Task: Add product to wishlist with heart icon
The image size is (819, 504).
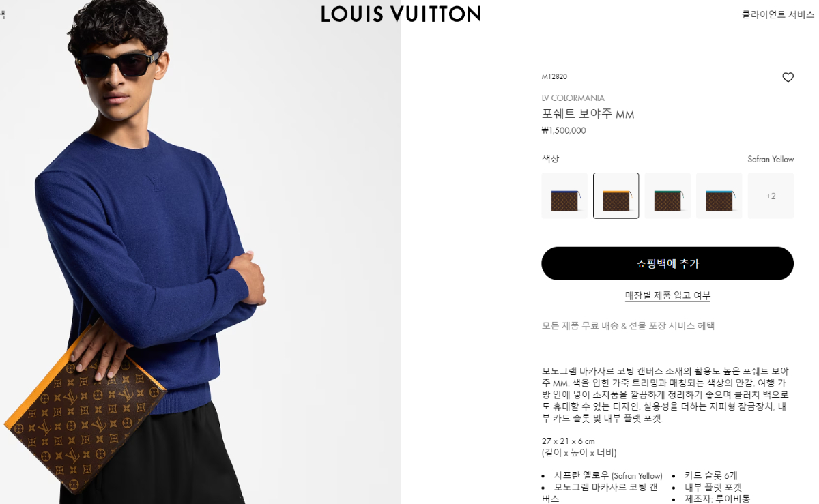Action: pos(788,77)
